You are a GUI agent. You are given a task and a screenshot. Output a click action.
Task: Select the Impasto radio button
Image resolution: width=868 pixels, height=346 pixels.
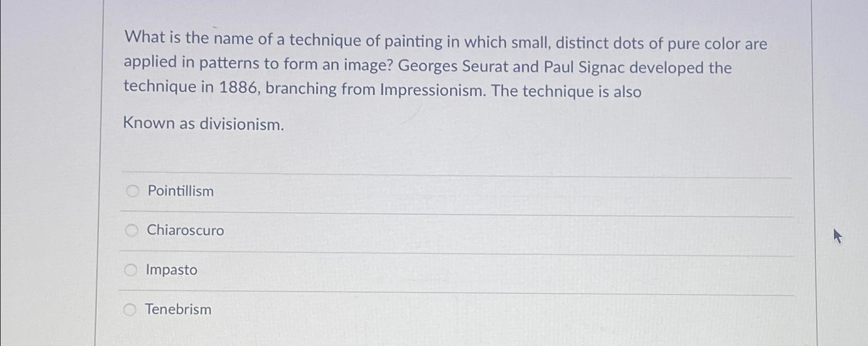click(132, 270)
